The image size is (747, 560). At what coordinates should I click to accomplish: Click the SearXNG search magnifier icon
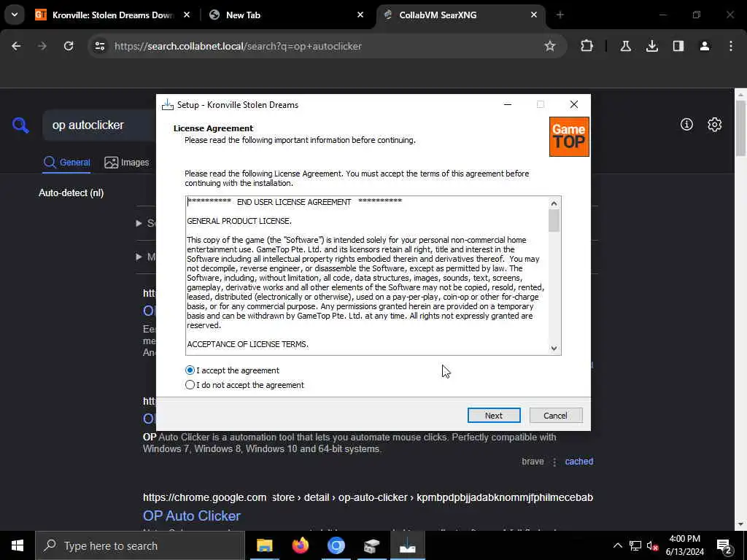click(20, 125)
